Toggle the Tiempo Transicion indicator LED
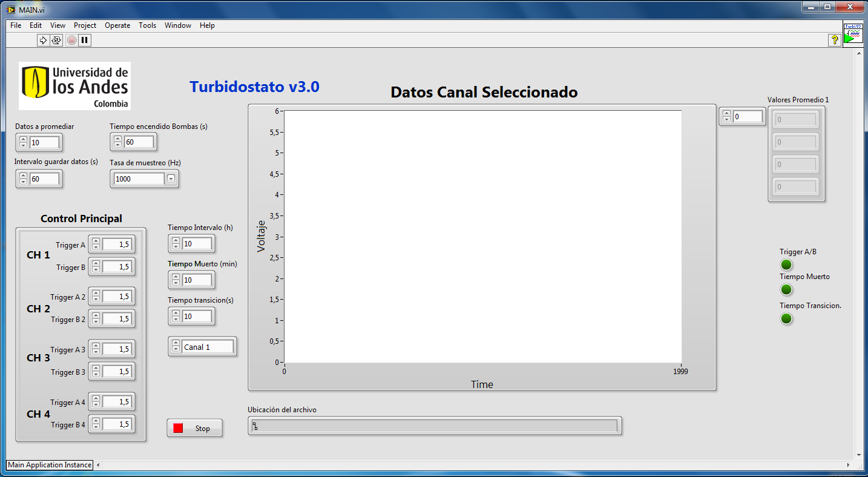This screenshot has width=868, height=477. [786, 318]
